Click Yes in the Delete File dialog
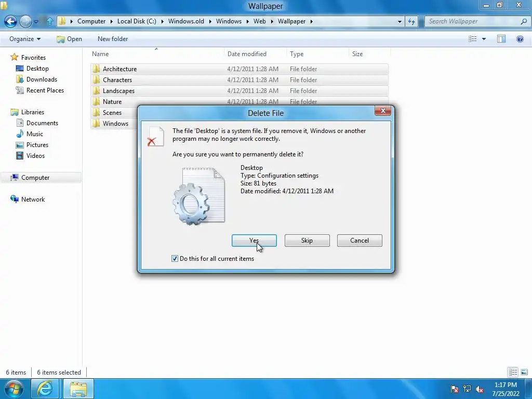The image size is (532, 399). point(254,241)
